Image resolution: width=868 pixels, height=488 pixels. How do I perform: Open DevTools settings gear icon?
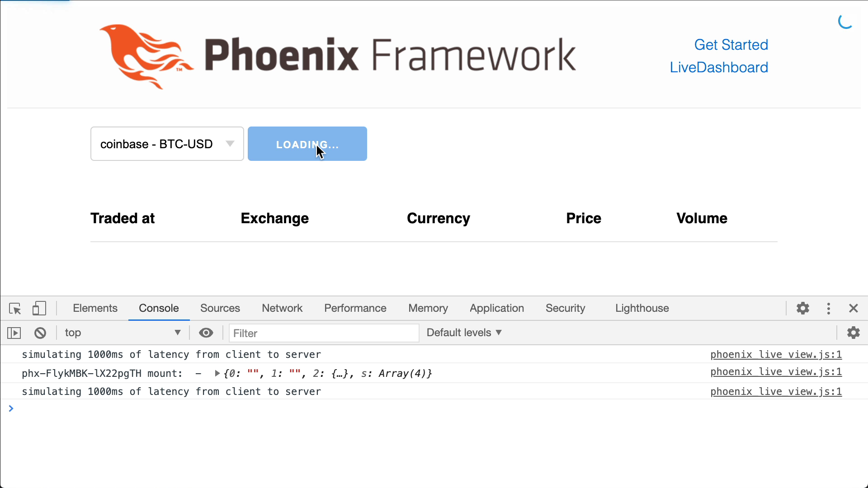(803, 308)
